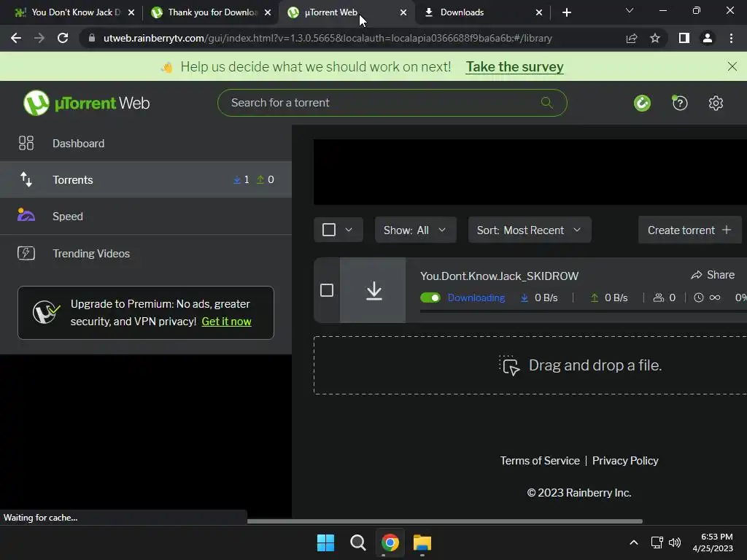Click the search magnifier icon in torrent search
The width and height of the screenshot is (747, 560).
pos(547,102)
